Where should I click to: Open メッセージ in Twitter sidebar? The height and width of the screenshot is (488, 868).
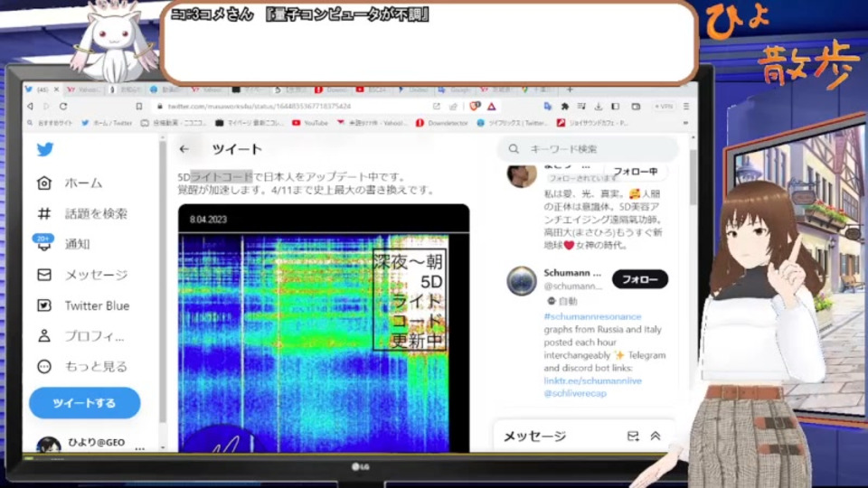pos(82,275)
